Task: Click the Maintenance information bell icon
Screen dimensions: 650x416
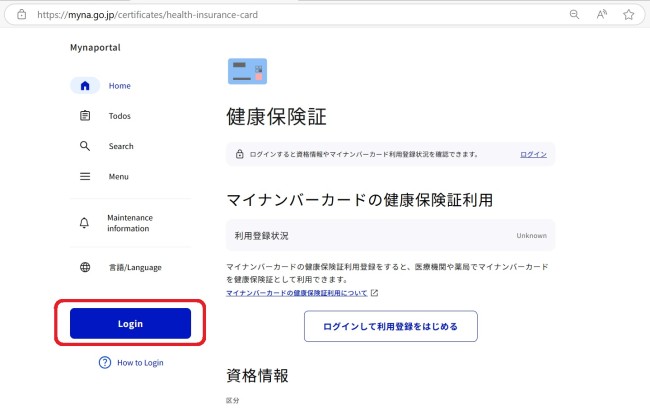Action: click(85, 223)
